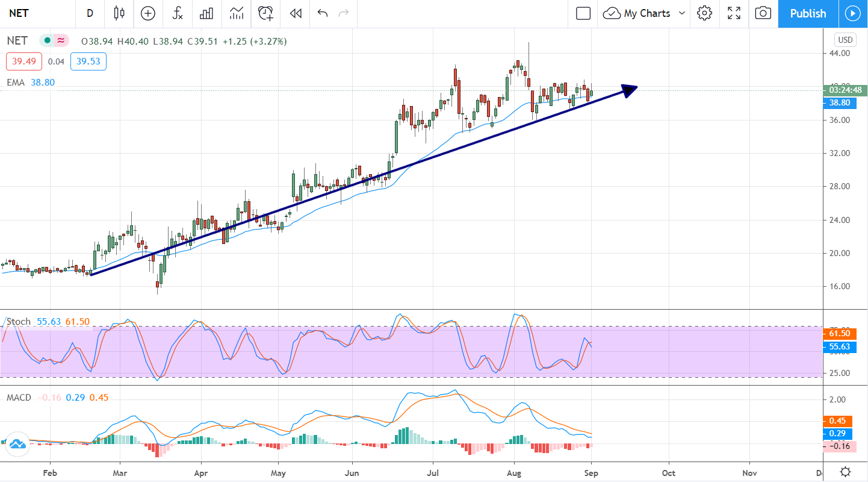Toggle visibility of the NET series dot

[x=46, y=41]
